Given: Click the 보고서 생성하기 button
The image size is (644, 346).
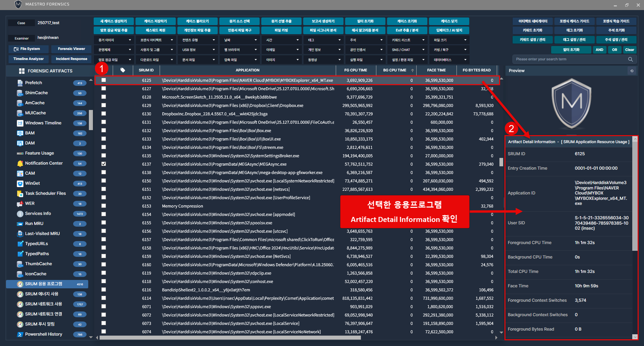Looking at the screenshot, I should (x=323, y=21).
